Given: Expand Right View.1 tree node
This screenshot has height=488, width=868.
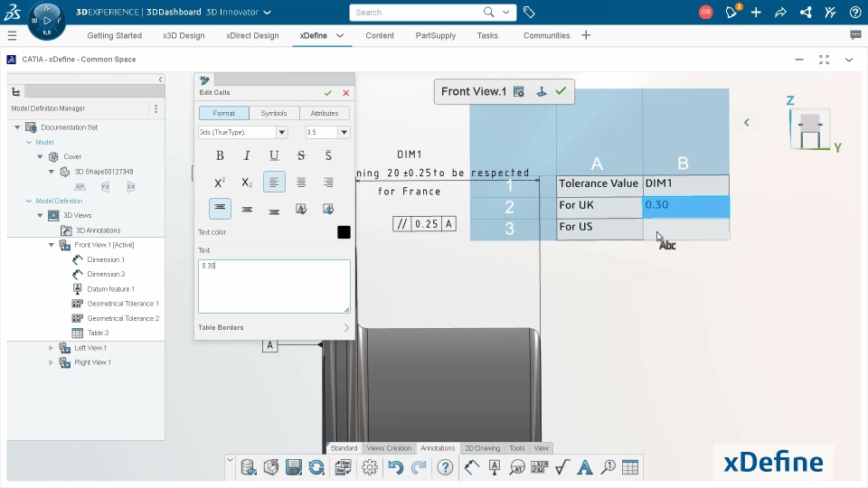Looking at the screenshot, I should (51, 362).
